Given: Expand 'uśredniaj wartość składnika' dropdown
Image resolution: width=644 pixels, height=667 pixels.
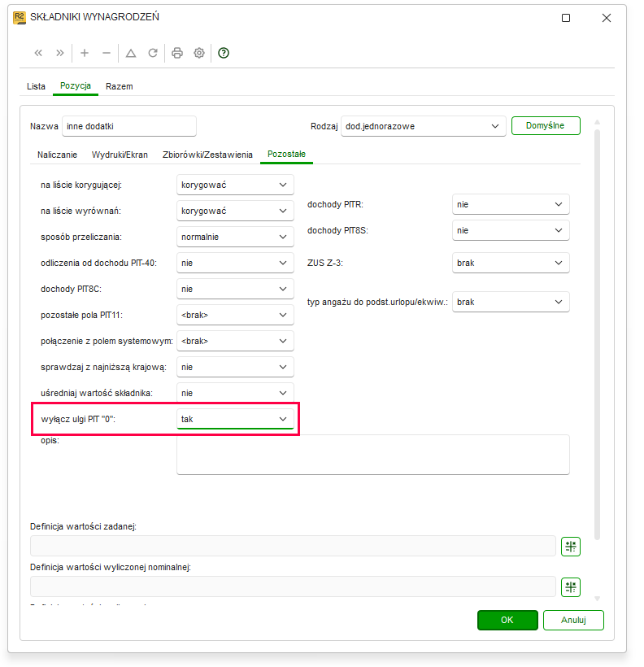Looking at the screenshot, I should pyautogui.click(x=235, y=393).
